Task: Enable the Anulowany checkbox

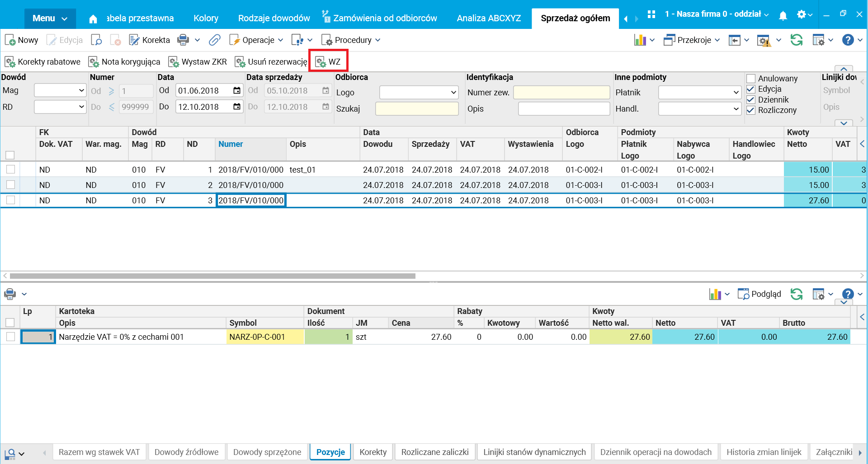Action: click(751, 79)
